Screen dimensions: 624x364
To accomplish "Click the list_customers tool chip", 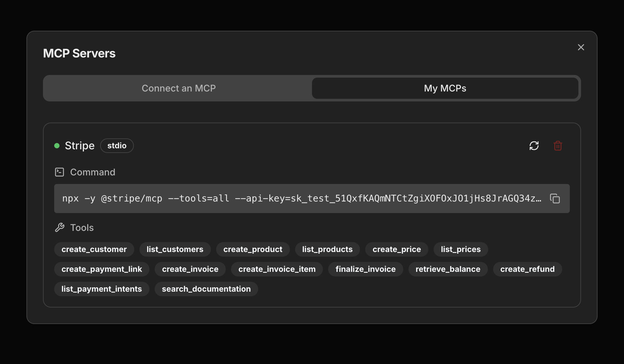I will click(x=175, y=249).
